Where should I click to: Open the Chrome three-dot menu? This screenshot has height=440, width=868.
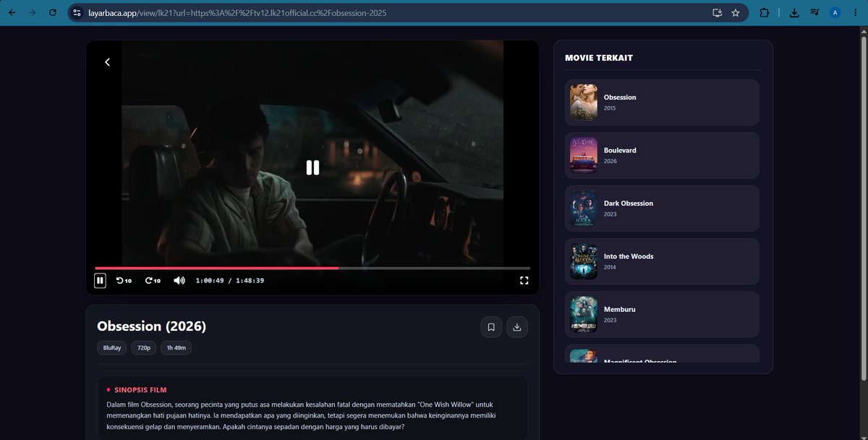tap(856, 12)
